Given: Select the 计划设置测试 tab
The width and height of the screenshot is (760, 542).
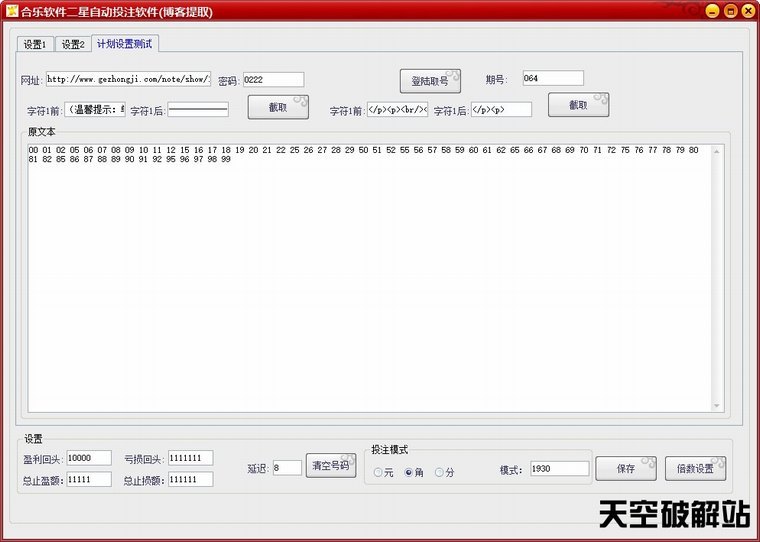Looking at the screenshot, I should (x=127, y=44).
